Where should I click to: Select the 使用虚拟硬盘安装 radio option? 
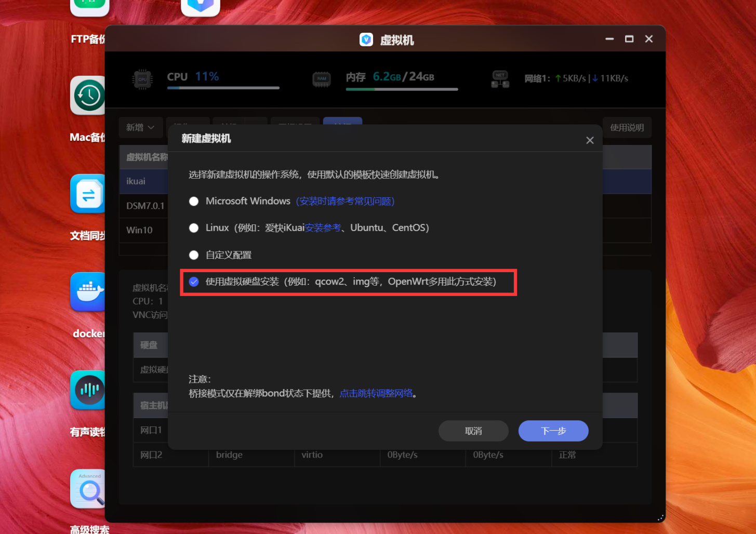pyautogui.click(x=194, y=282)
